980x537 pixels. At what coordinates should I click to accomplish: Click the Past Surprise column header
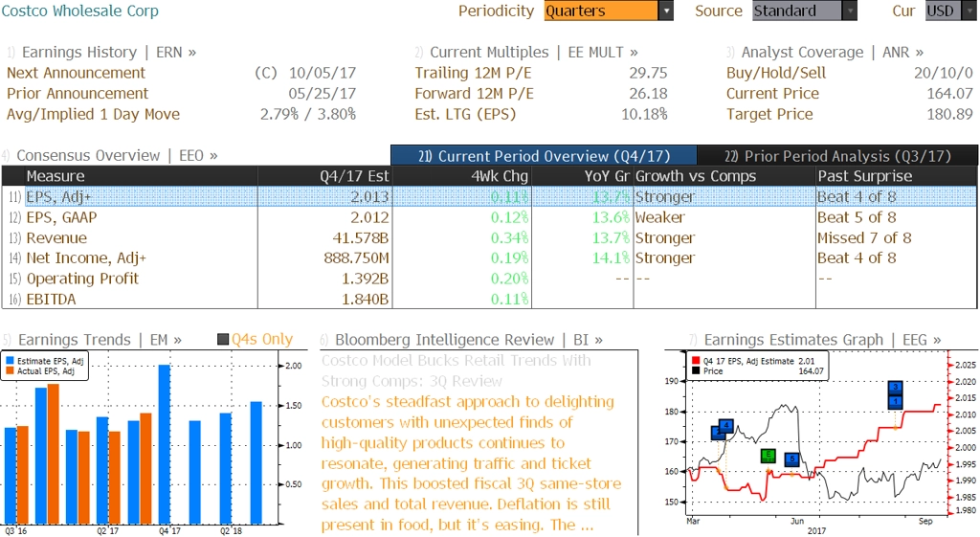tap(896, 176)
